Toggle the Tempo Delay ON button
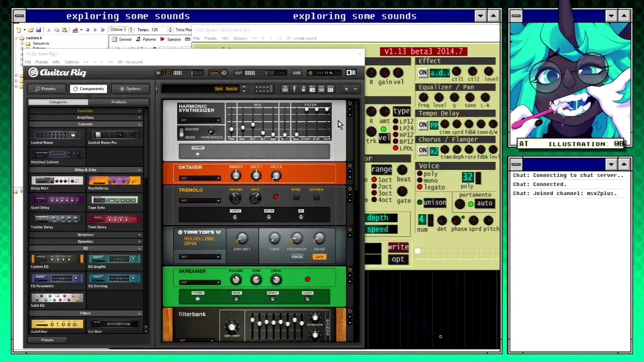 click(x=423, y=125)
